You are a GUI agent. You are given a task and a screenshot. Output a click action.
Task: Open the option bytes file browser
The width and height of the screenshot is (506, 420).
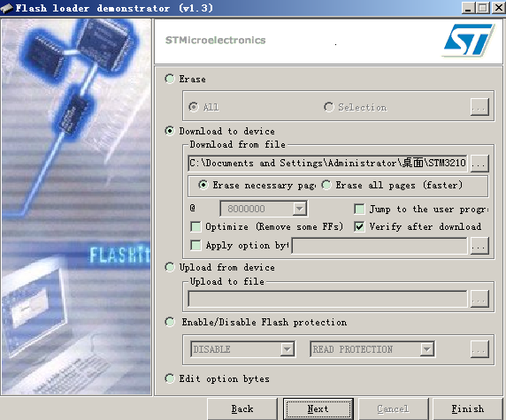479,246
